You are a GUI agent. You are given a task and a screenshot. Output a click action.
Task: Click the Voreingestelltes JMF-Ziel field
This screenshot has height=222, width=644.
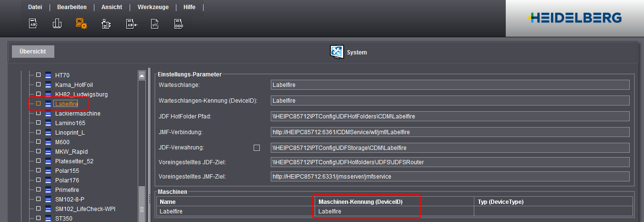coord(450,177)
